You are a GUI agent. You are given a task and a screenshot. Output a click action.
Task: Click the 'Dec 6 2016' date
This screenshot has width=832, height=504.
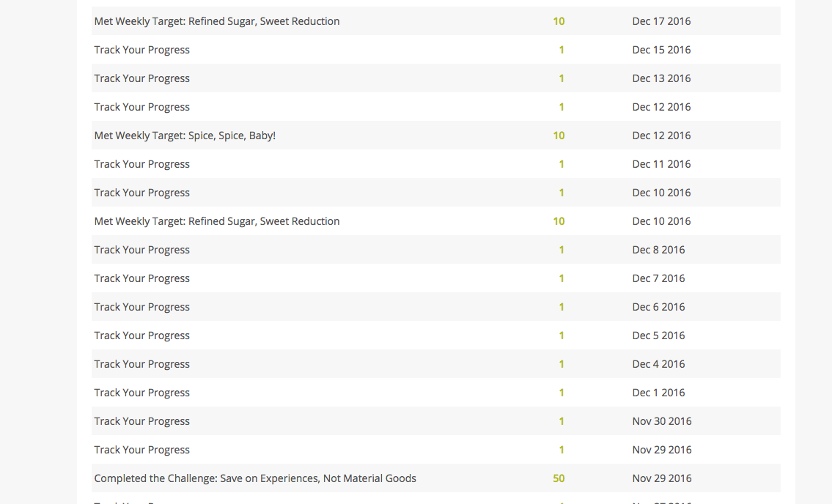pos(658,307)
